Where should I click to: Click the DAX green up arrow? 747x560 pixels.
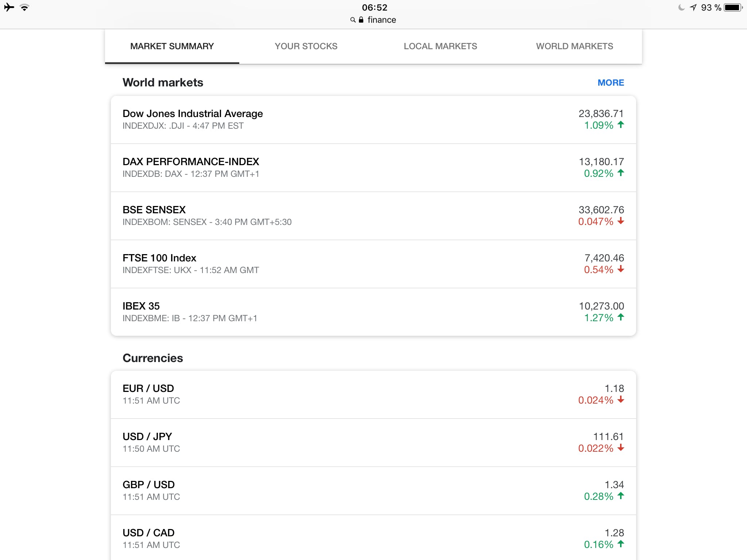(621, 173)
